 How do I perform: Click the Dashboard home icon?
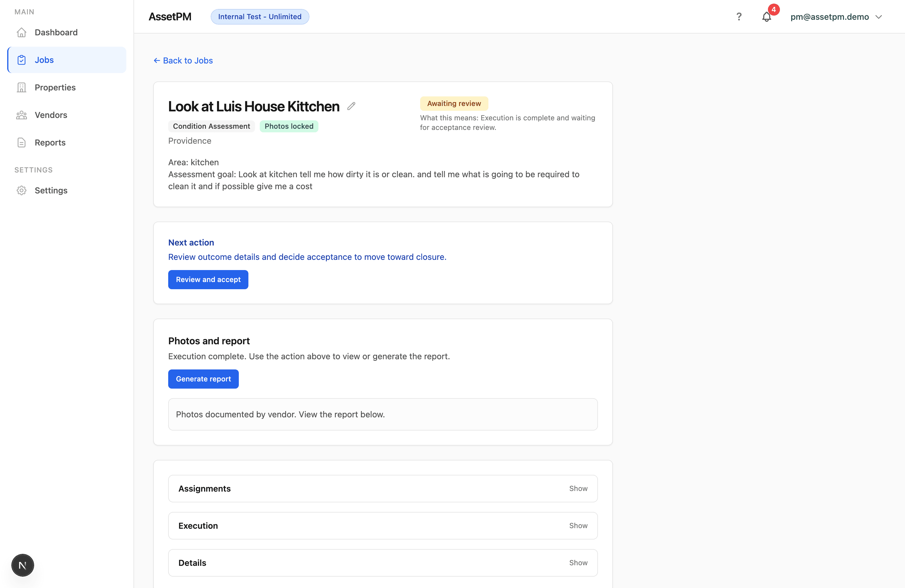click(22, 32)
